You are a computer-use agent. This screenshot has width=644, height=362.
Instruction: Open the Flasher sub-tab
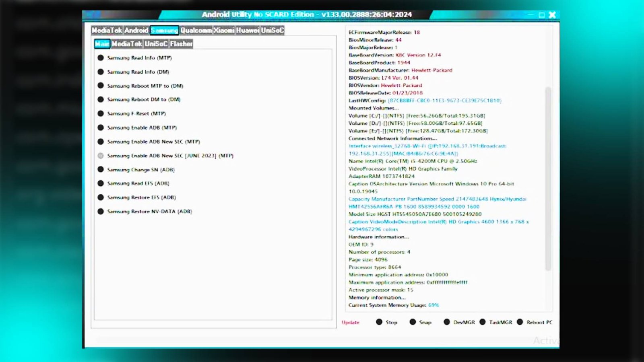tap(181, 44)
